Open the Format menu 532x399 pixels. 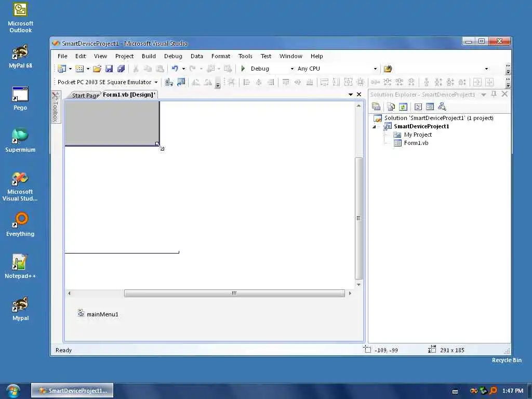tap(220, 56)
